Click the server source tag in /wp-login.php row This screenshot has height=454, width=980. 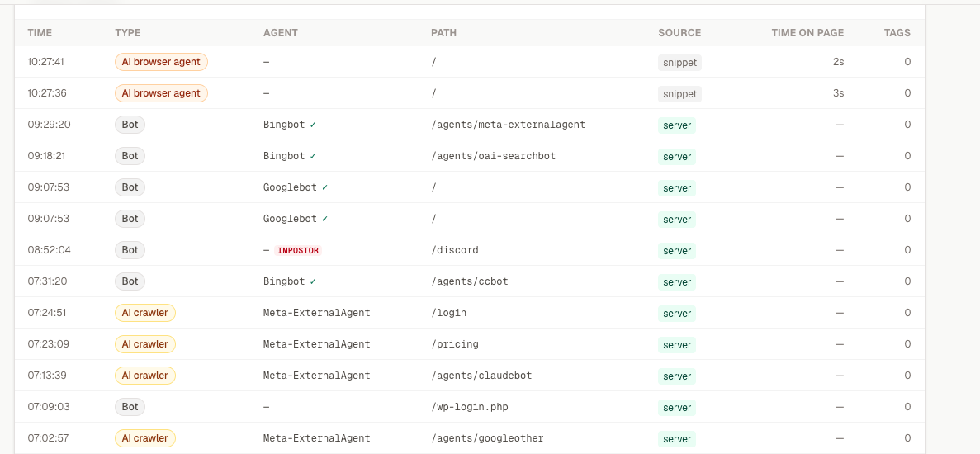[x=677, y=407]
